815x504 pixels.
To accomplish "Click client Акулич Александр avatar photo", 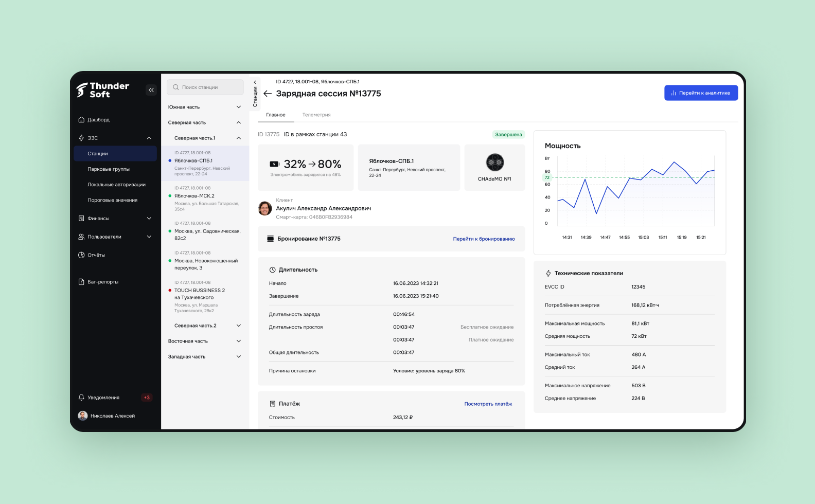I will tap(264, 208).
